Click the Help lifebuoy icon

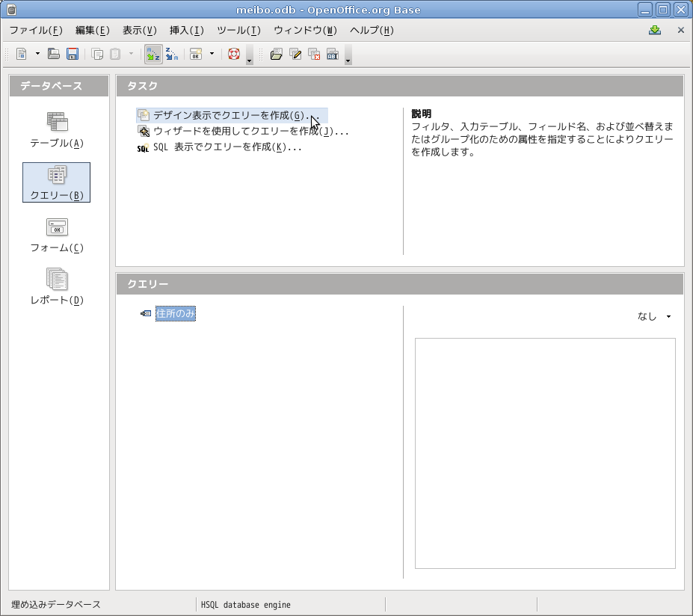tap(234, 54)
